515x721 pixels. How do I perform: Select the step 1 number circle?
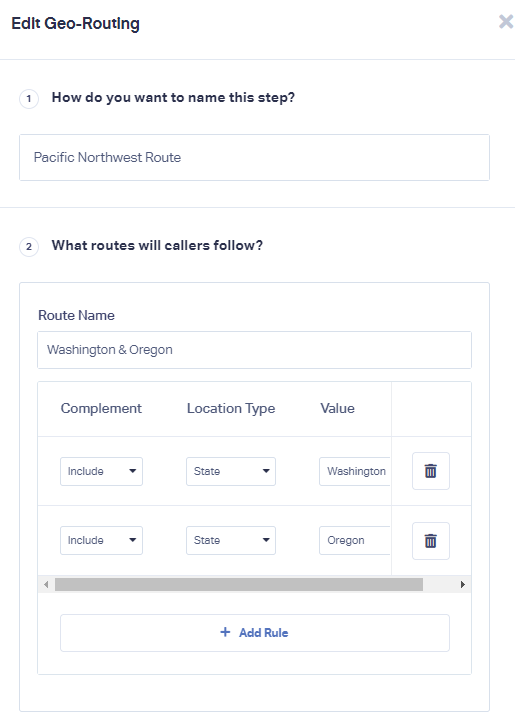[x=29, y=98]
